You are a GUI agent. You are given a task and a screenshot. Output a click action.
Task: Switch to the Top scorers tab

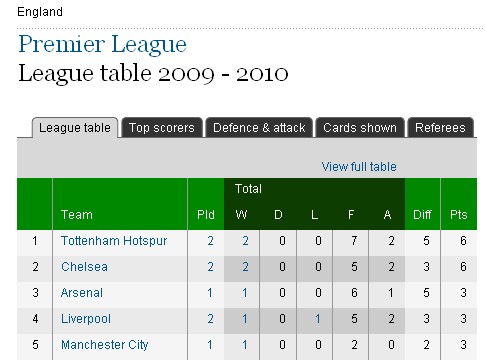pos(162,128)
